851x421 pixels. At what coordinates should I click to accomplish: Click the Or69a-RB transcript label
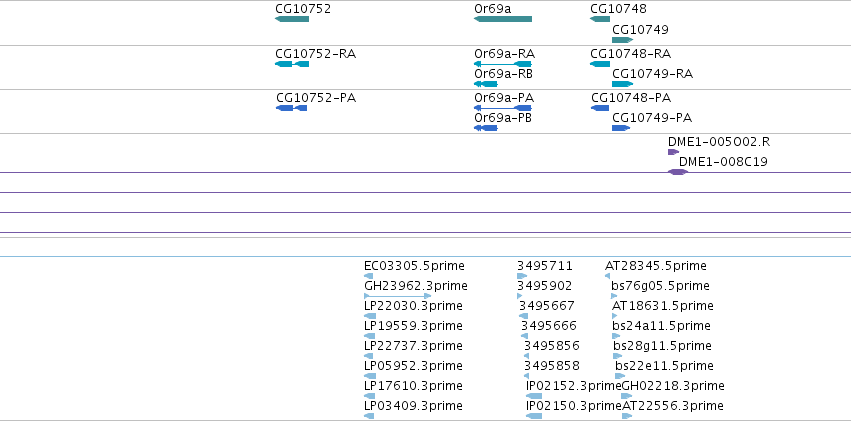click(x=504, y=74)
